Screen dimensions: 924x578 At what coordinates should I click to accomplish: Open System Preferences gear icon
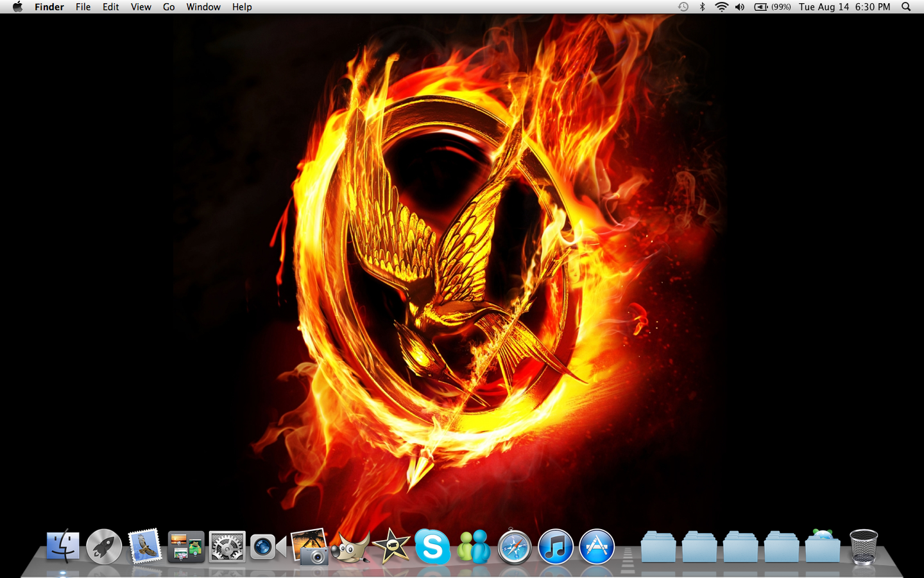point(227,547)
